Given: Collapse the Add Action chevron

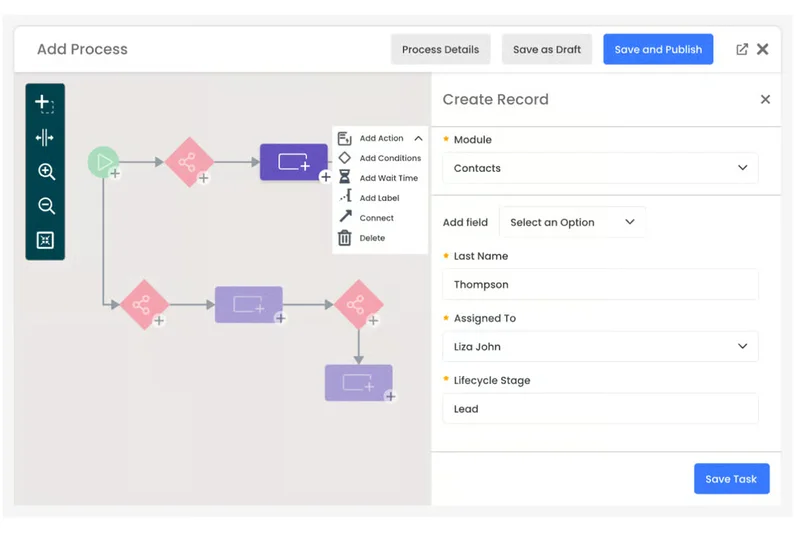Looking at the screenshot, I should (418, 138).
